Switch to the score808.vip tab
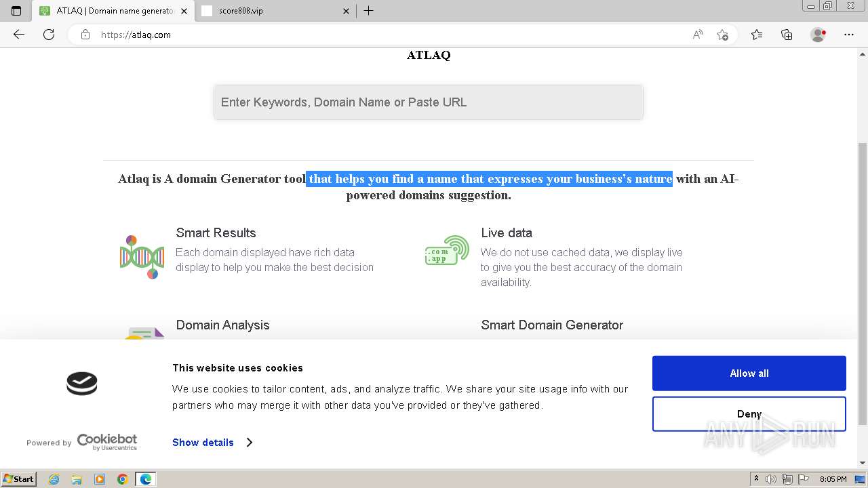The width and height of the screenshot is (868, 488). [275, 11]
